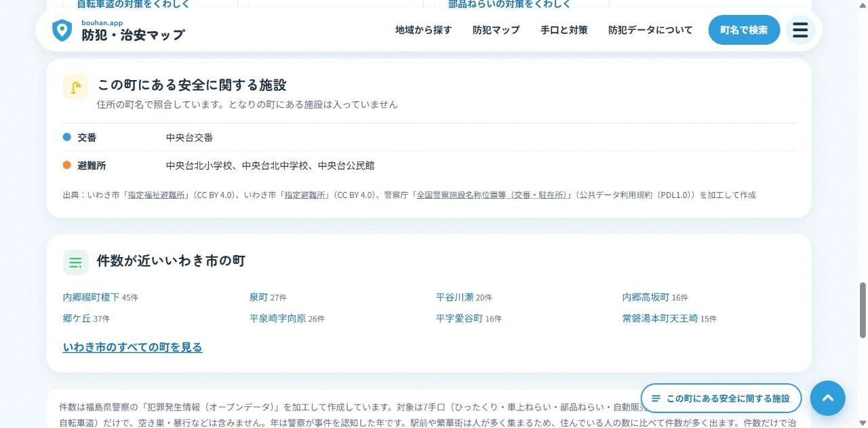Click the この町にある安全に関する施設 heading
Viewport: 868px width, 428px height.
pyautogui.click(x=192, y=85)
